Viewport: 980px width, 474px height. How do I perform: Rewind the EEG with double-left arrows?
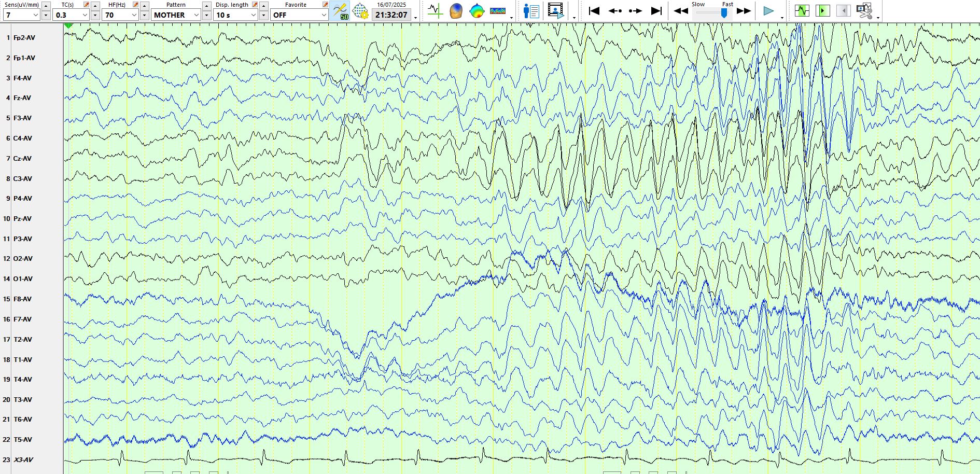[x=681, y=10]
